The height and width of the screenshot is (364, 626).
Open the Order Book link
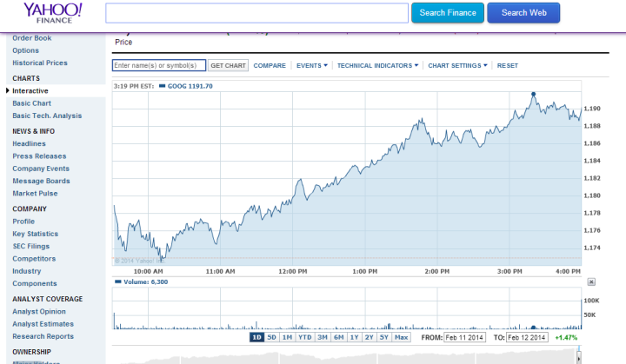point(32,38)
